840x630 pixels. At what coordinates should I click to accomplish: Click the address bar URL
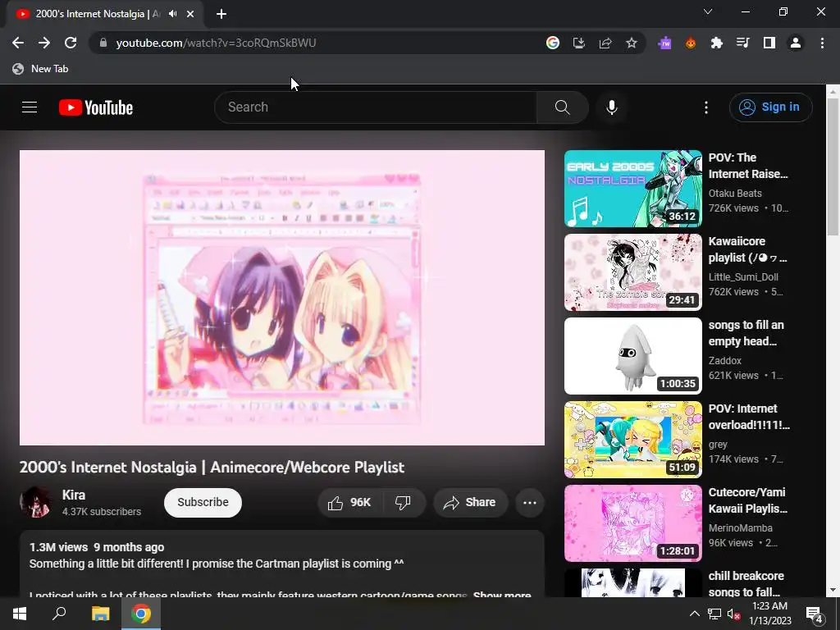click(x=216, y=43)
